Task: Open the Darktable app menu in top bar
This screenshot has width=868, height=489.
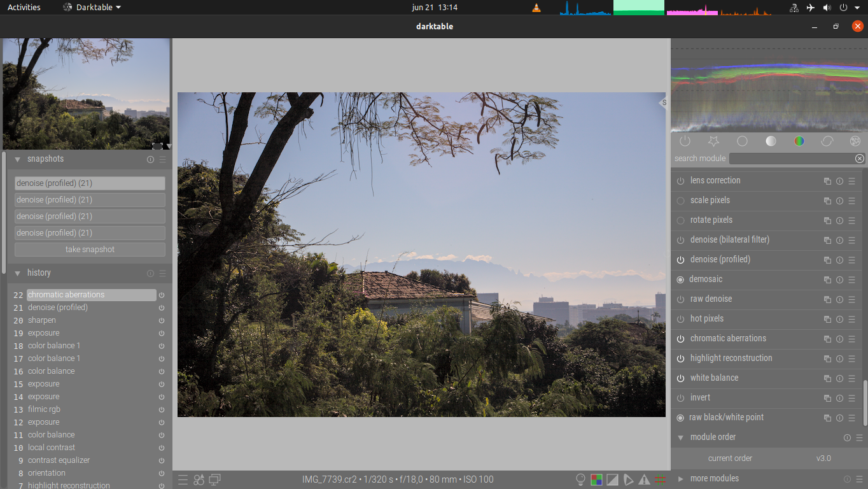Action: (x=92, y=8)
